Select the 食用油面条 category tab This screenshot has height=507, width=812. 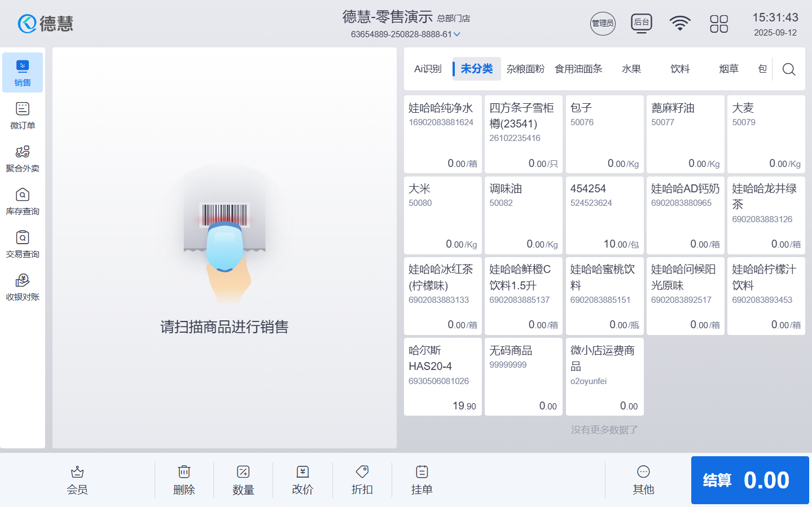(578, 69)
